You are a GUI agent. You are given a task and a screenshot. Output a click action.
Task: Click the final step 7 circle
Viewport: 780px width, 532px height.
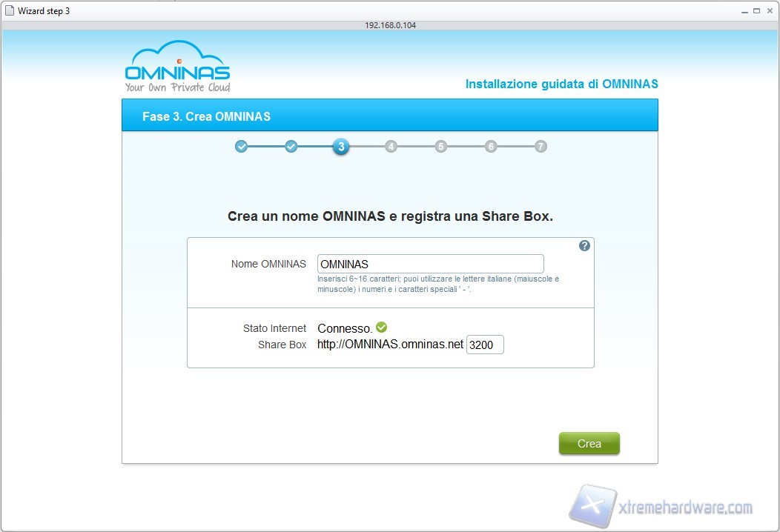tap(541, 147)
